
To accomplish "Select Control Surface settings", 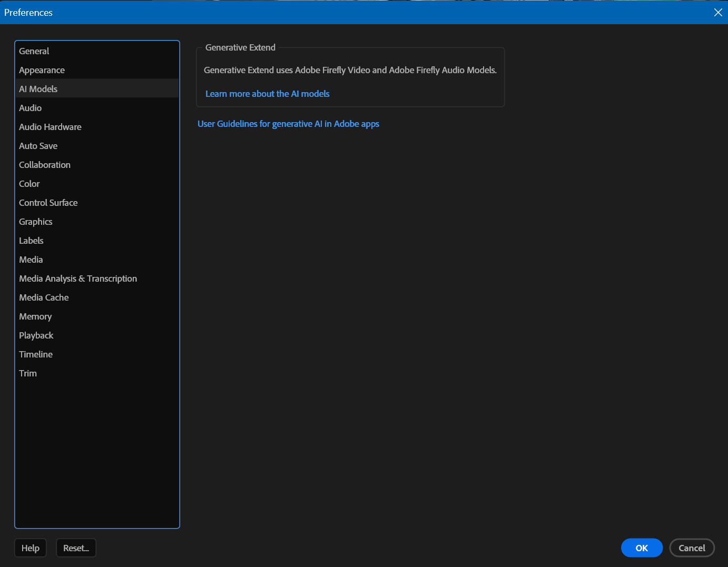I will point(48,202).
